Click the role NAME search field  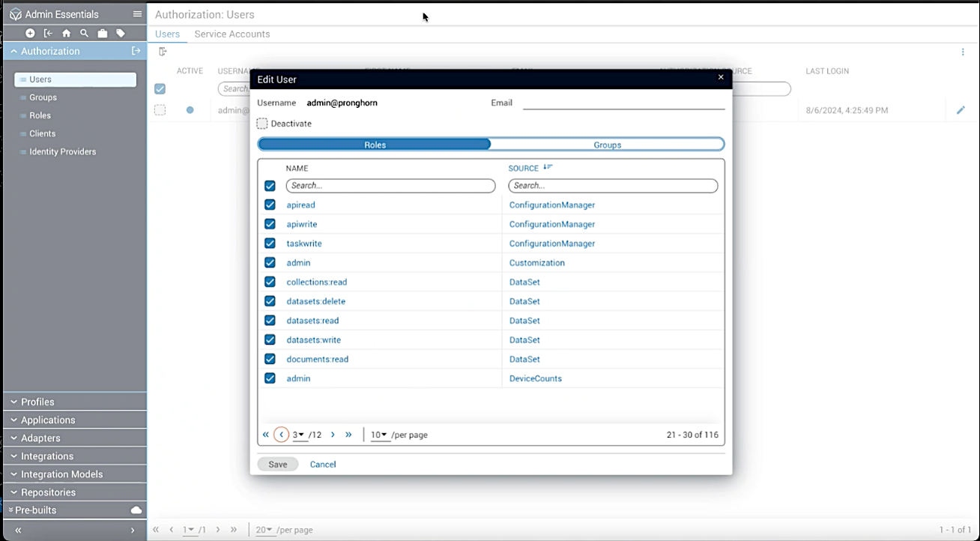point(390,186)
